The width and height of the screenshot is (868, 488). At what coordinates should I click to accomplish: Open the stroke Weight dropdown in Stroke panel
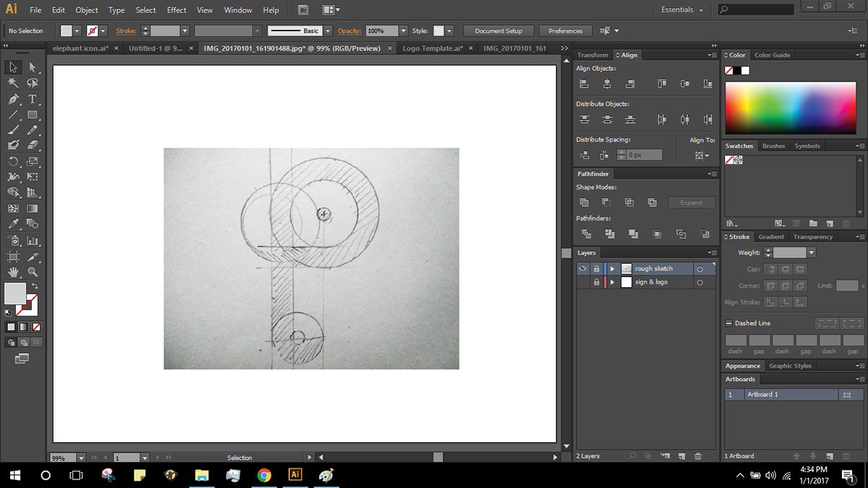811,253
